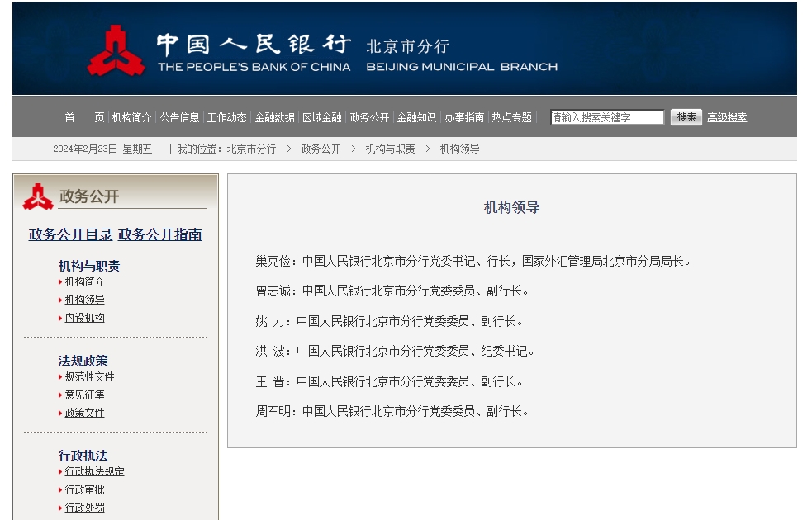The image size is (812, 520).
Task: Click the 政务公开 sidebar panel logo icon
Action: coord(36,195)
